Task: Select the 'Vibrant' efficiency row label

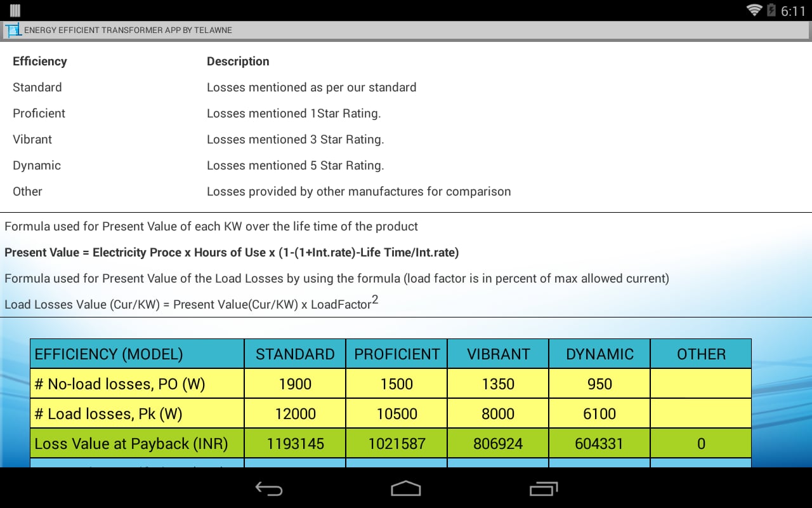Action: (x=32, y=139)
